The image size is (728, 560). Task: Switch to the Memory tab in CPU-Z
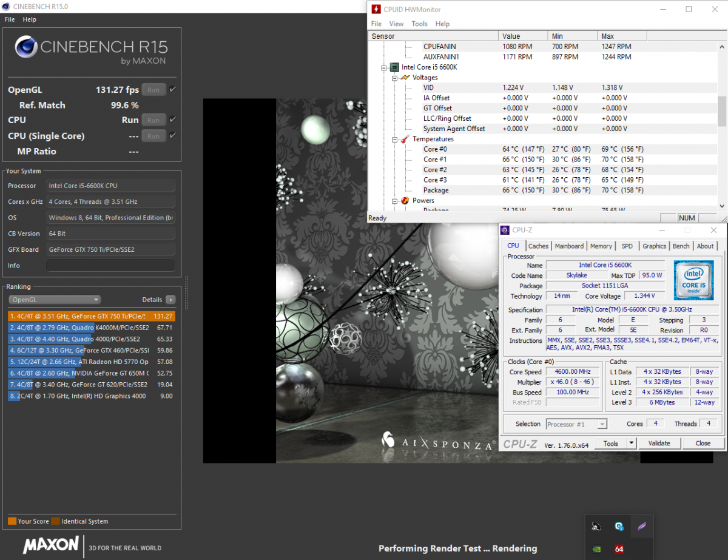(x=601, y=246)
